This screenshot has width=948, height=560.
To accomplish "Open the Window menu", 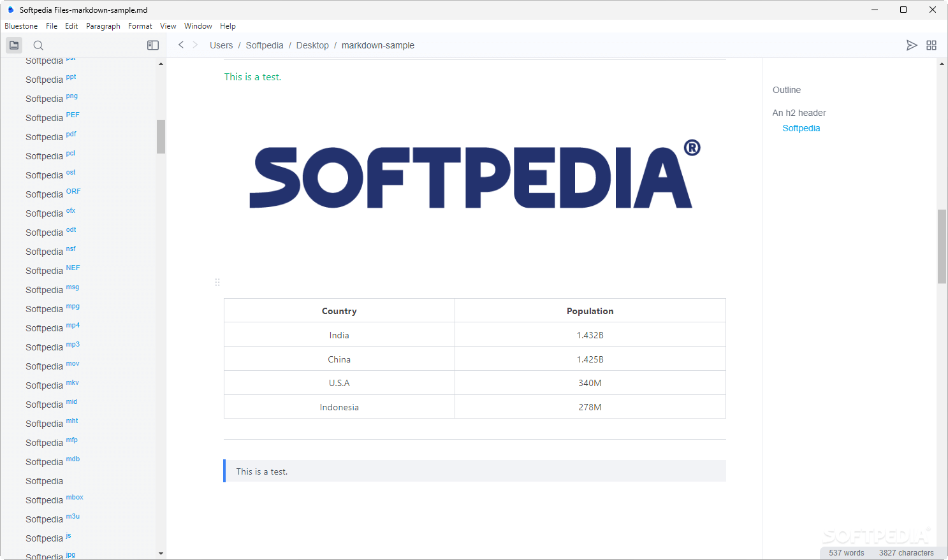I will (x=198, y=26).
